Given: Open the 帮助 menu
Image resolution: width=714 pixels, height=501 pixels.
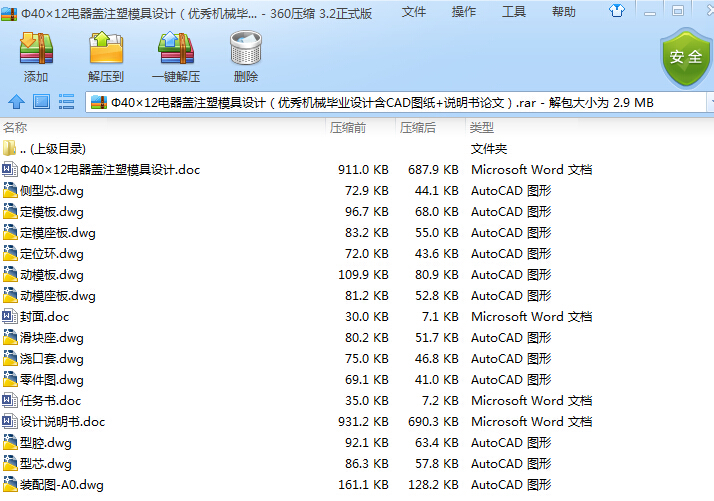Looking at the screenshot, I should 564,12.
